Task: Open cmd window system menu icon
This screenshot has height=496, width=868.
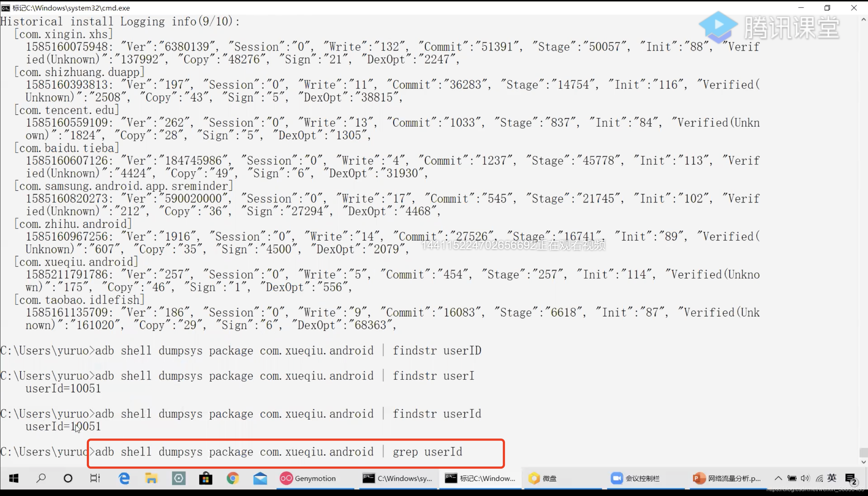Action: (5, 8)
